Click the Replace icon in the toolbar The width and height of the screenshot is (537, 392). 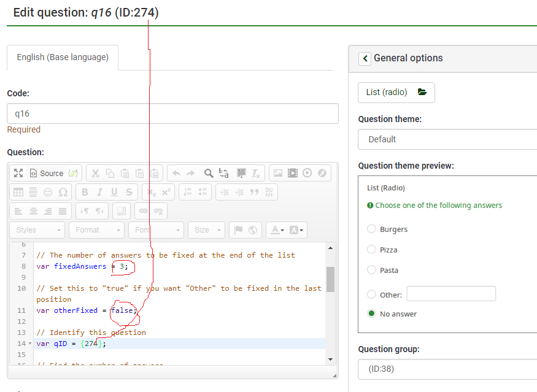coord(224,174)
